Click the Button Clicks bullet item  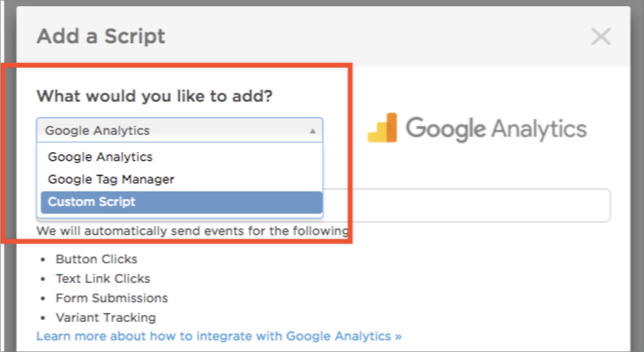(x=96, y=259)
